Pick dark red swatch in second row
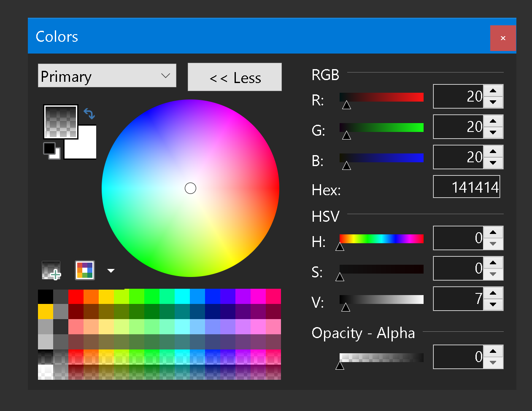The width and height of the screenshot is (532, 411). tap(76, 312)
